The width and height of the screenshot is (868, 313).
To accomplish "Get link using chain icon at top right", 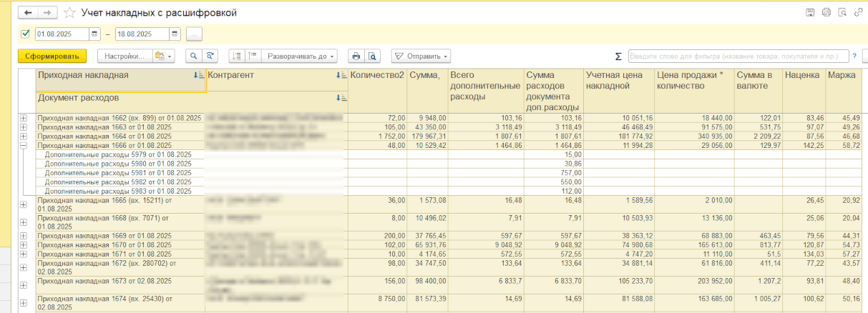I will (x=858, y=13).
